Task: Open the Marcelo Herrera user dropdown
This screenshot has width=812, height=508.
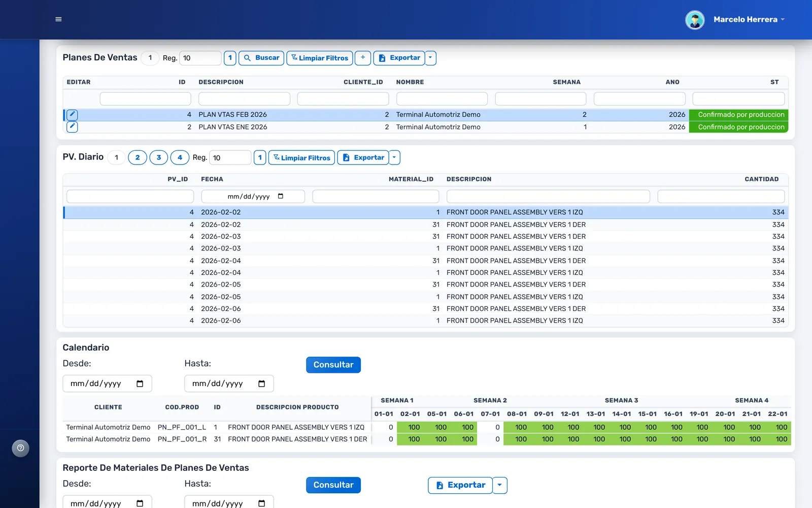Action: point(749,19)
